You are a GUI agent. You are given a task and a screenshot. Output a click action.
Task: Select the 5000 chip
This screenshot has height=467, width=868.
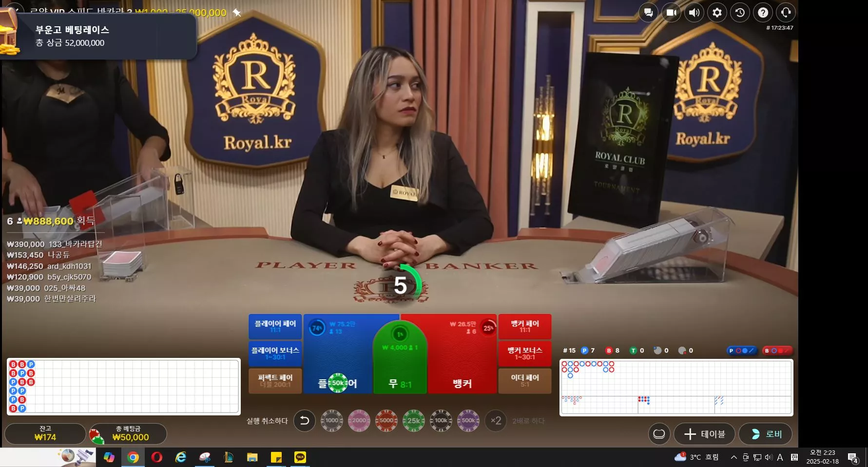386,421
